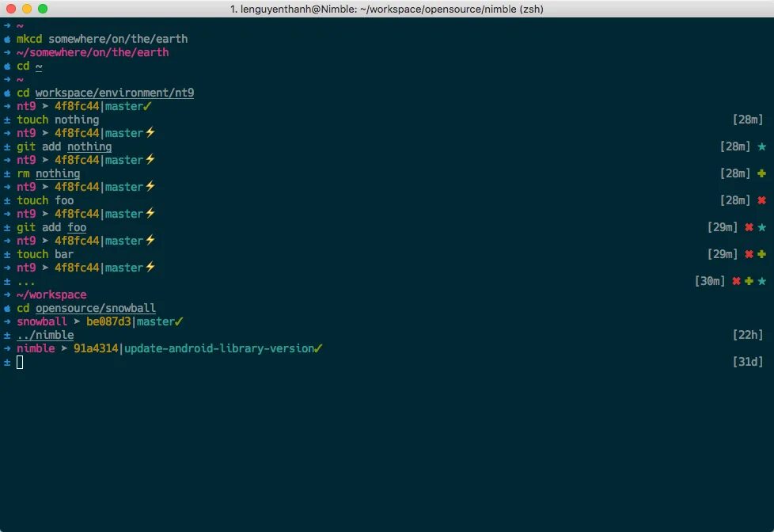This screenshot has height=532, width=774.
Task: Click the teal star on the [30m] row
Action: coord(761,281)
